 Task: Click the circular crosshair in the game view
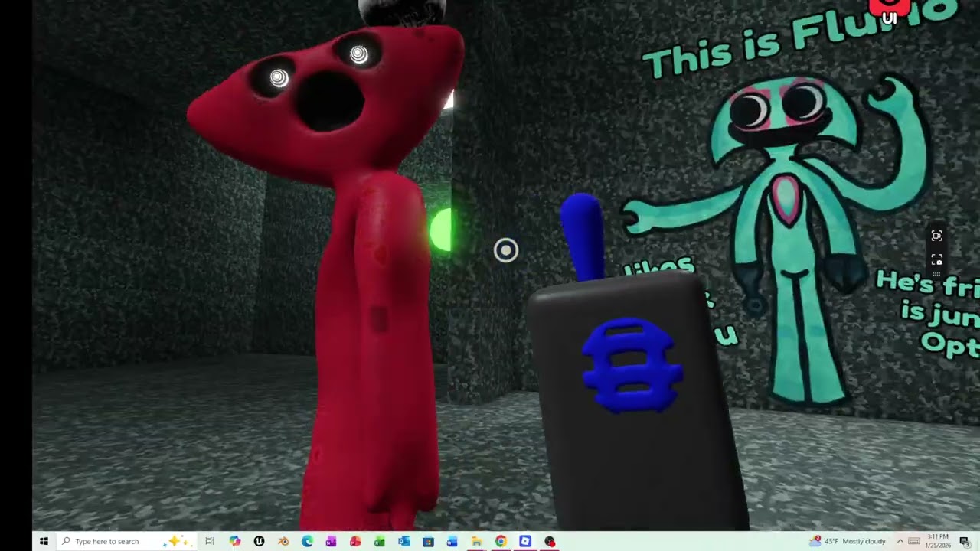click(x=506, y=250)
